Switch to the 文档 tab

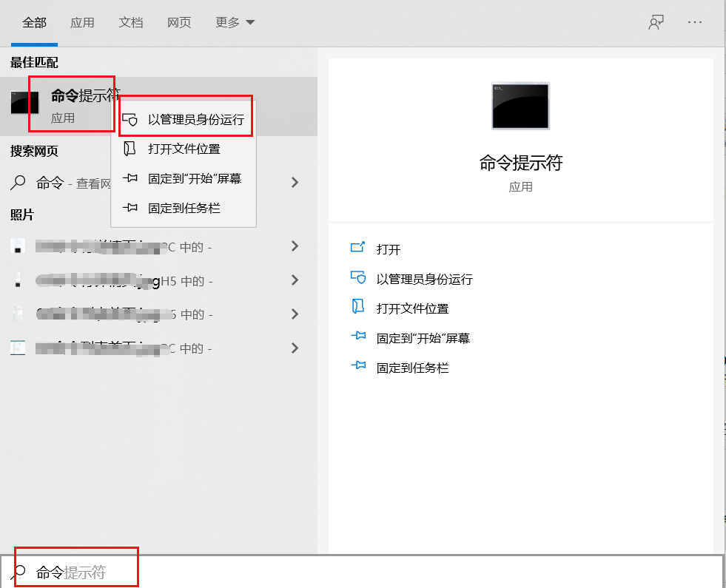(131, 23)
